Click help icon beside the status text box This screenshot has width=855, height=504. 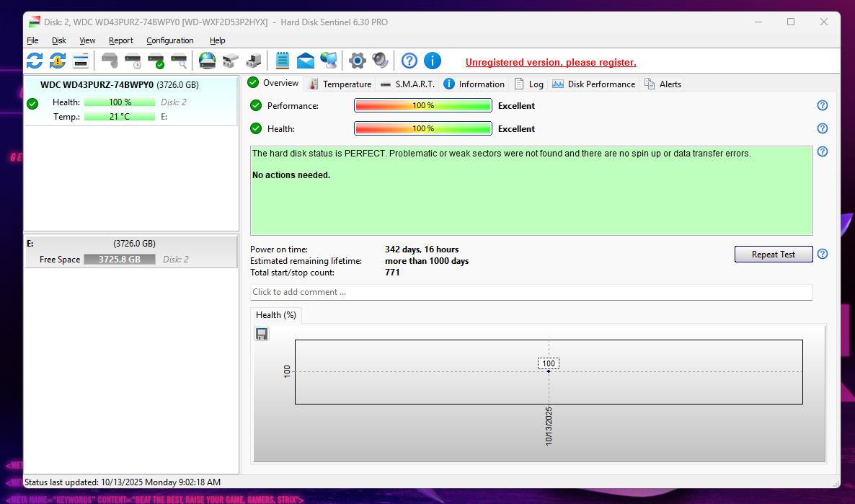click(x=823, y=151)
